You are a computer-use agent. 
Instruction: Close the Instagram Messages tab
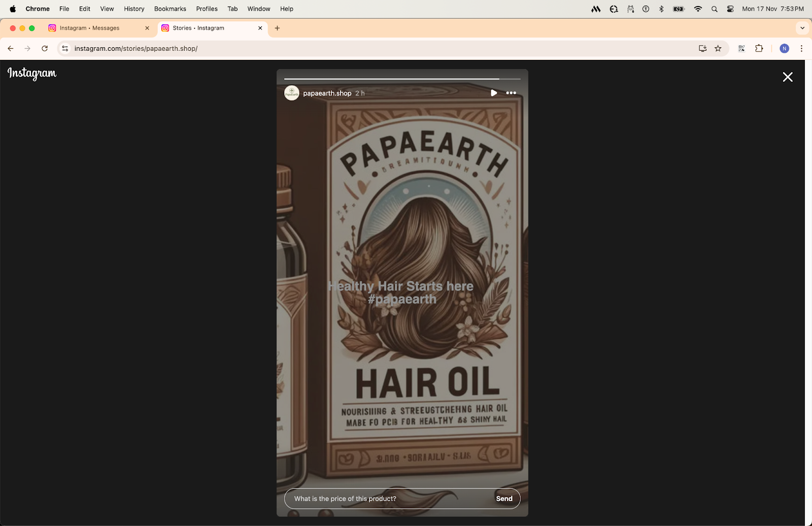tap(147, 28)
